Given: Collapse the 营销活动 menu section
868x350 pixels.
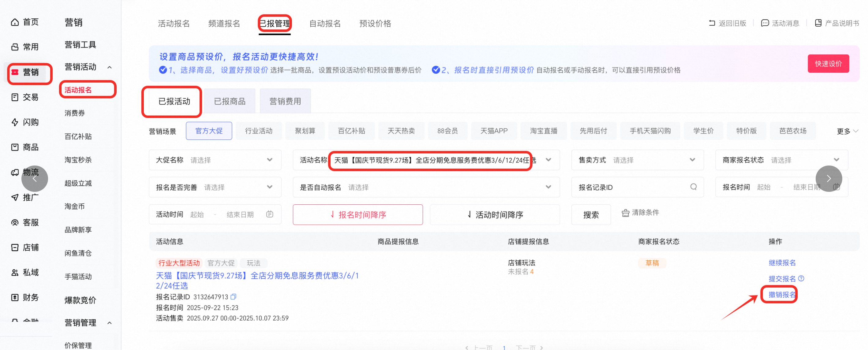Looking at the screenshot, I should [110, 67].
